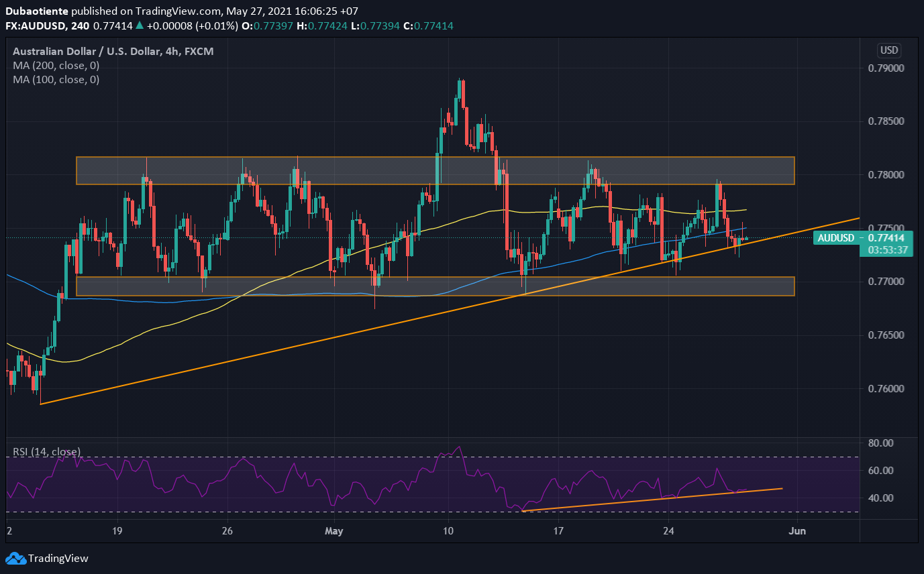The height and width of the screenshot is (574, 924).
Task: Click the 80.00 RSI scale label
Action: click(x=880, y=443)
